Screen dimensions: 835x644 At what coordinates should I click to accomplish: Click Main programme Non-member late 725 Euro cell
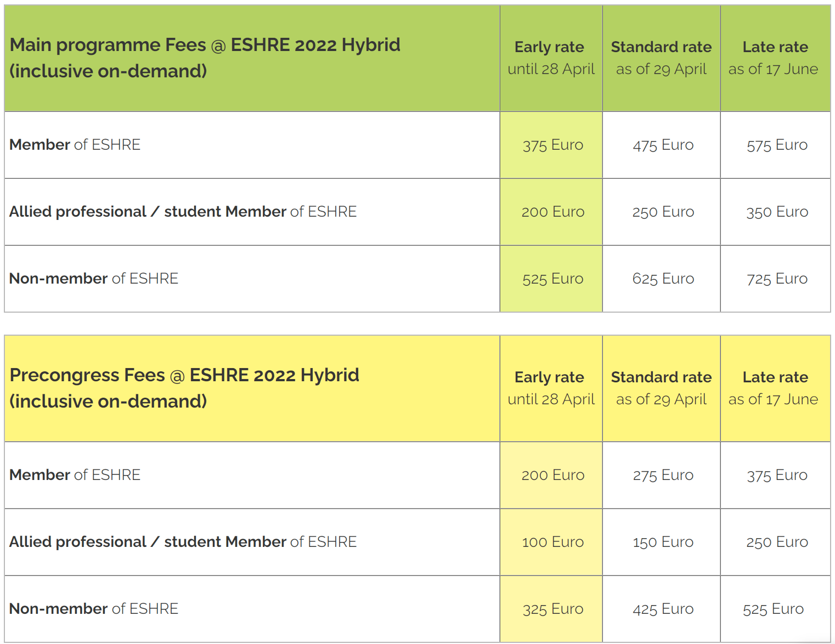776,279
